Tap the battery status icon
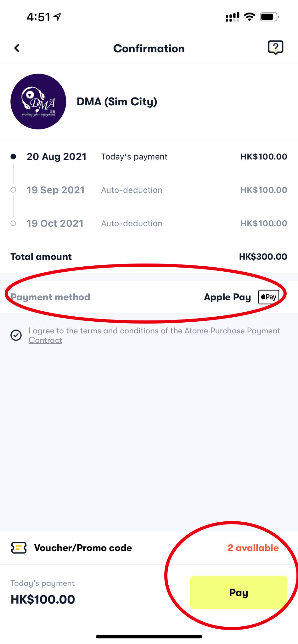298x644 pixels. click(x=269, y=17)
